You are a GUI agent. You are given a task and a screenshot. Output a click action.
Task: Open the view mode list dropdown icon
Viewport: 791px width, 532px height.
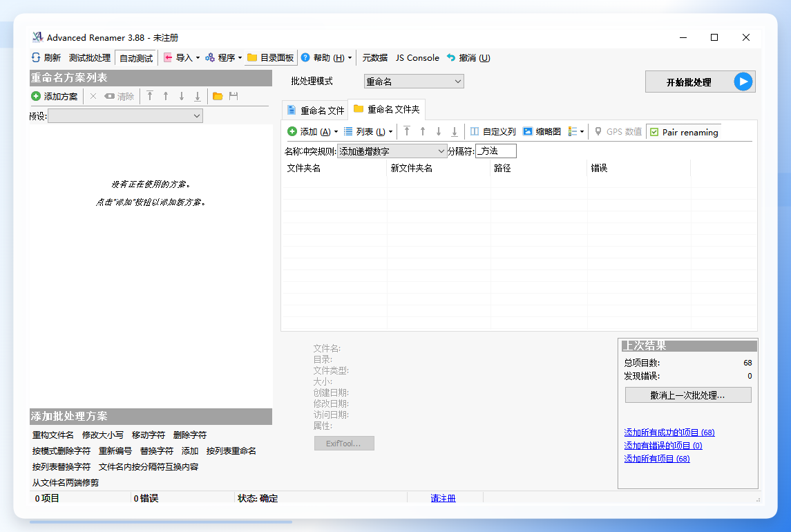[576, 132]
